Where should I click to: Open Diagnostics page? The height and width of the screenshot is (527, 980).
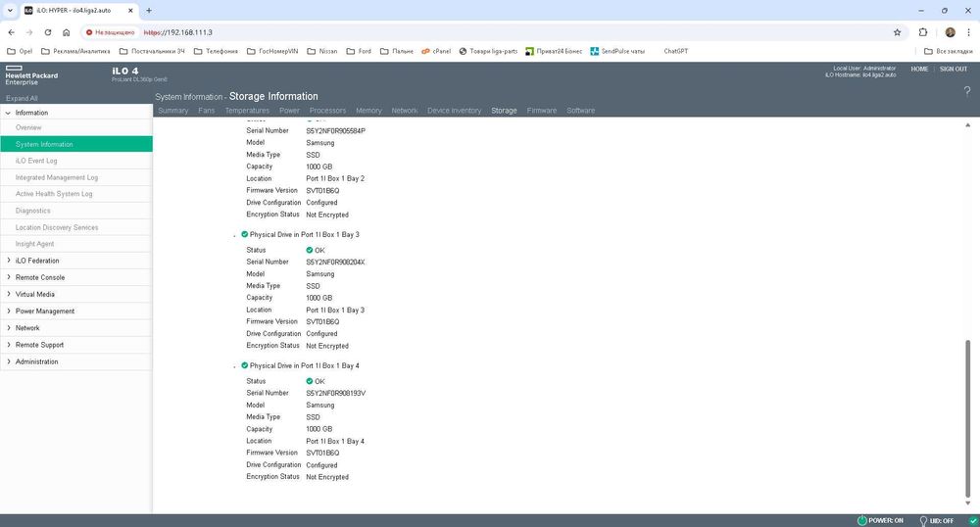[x=76, y=211]
